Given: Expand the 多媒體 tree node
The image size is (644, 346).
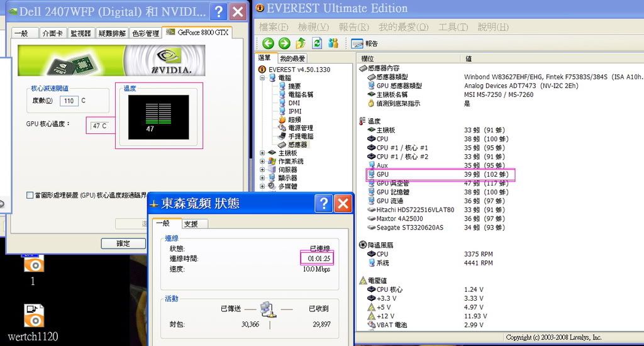Looking at the screenshot, I should point(262,186).
